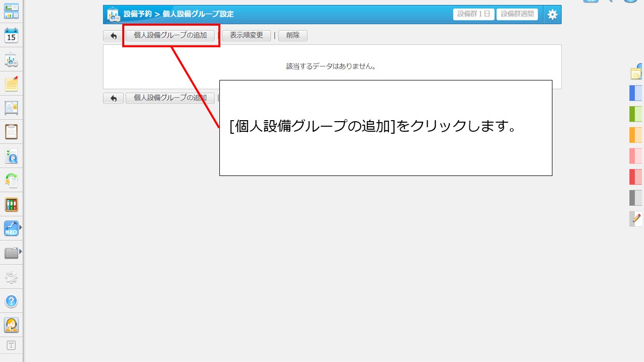Switch to 設備群1日 view
Image resolution: width=644 pixels, height=362 pixels.
point(473,14)
